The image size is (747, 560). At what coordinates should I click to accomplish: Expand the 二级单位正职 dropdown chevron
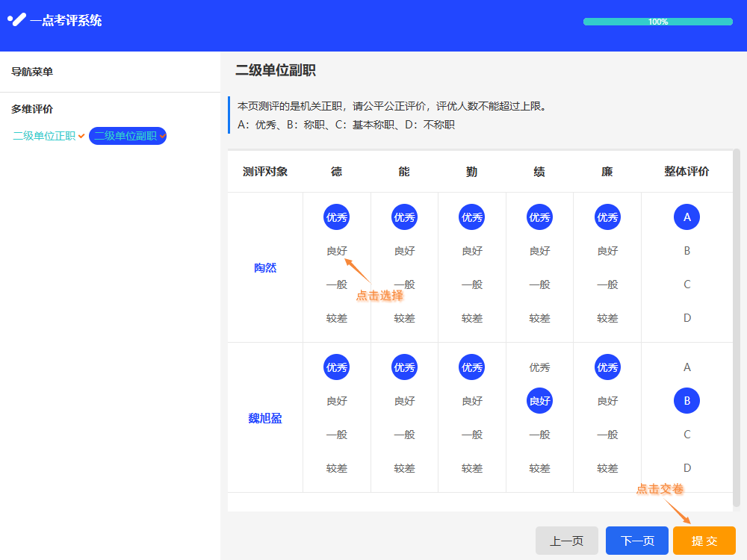[81, 136]
